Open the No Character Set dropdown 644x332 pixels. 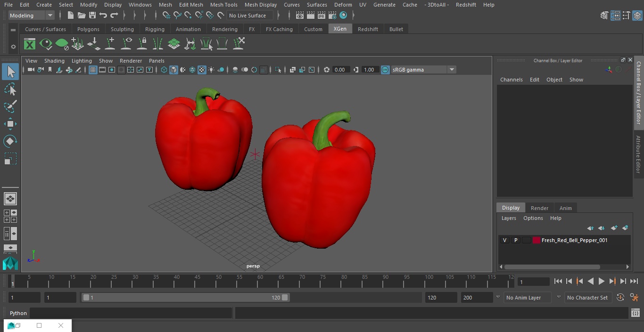588,298
